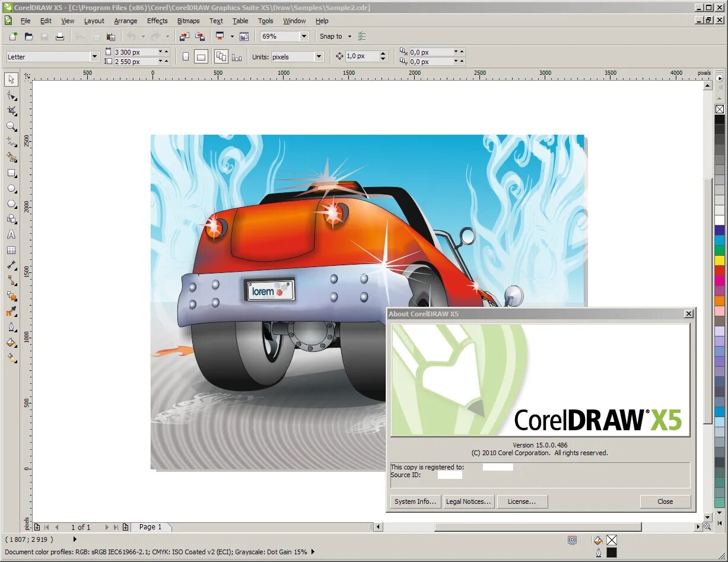The width and height of the screenshot is (728, 562).
Task: Open the navigator icon at scrollbar corner
Action: click(x=707, y=526)
